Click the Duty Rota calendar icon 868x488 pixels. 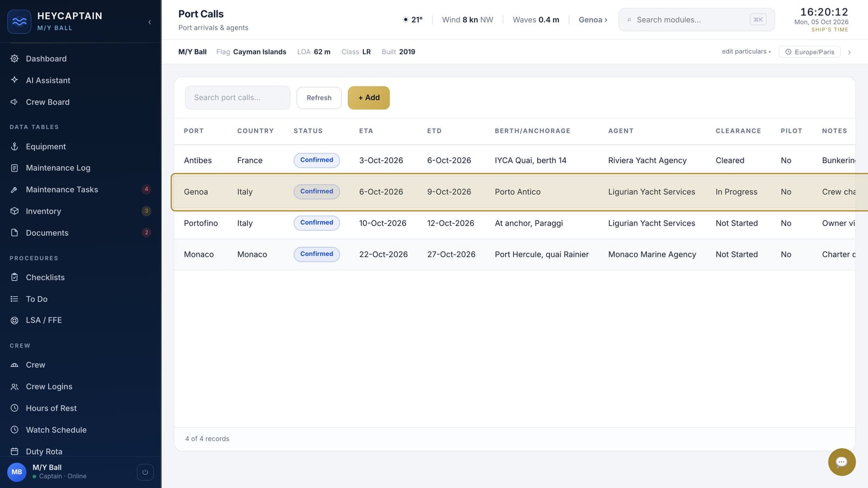coord(15,451)
